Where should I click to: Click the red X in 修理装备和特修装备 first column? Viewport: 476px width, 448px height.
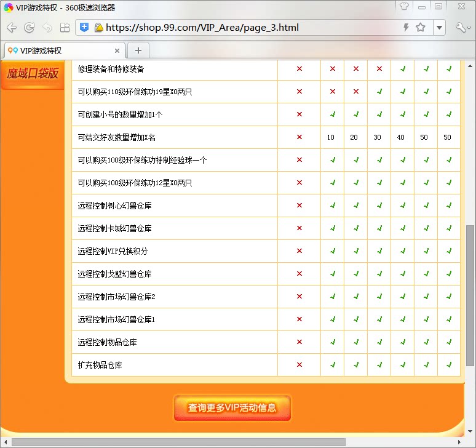[299, 69]
